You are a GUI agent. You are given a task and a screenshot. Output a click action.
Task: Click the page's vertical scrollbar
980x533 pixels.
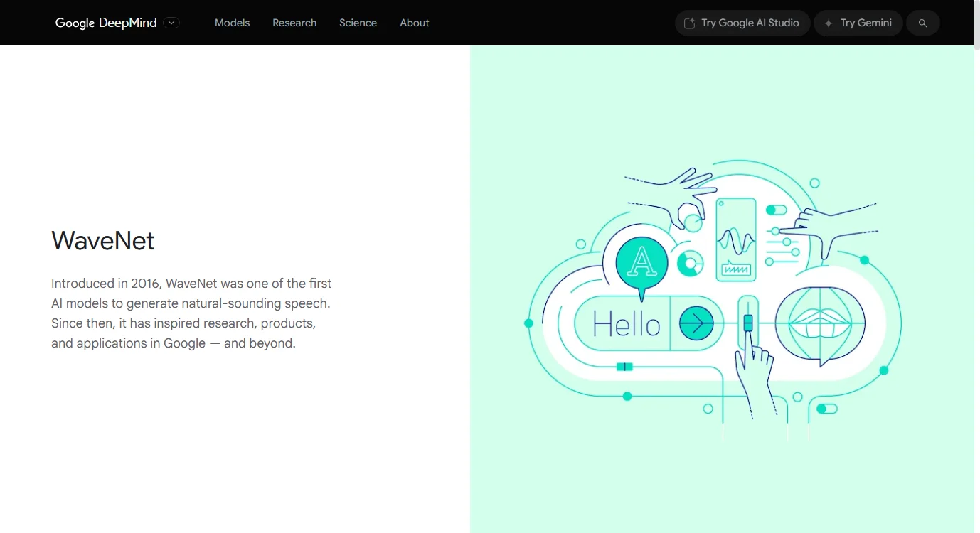click(x=976, y=284)
